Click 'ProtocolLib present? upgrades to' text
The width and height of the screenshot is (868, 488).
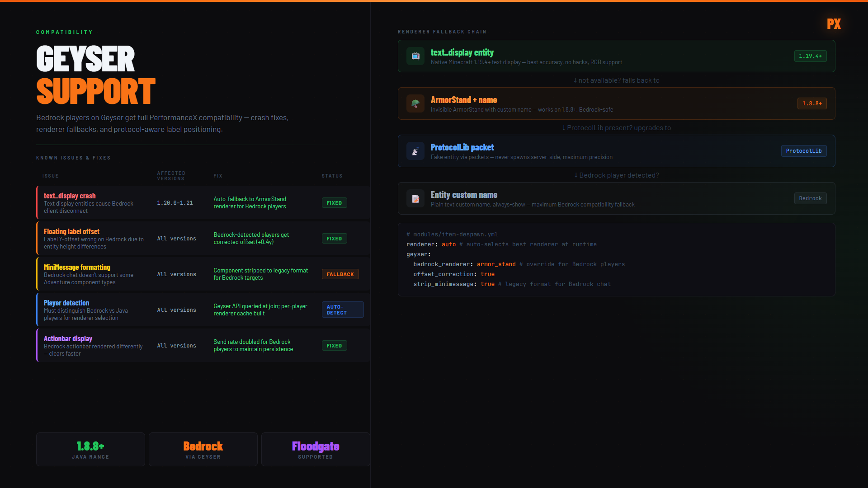pyautogui.click(x=617, y=128)
